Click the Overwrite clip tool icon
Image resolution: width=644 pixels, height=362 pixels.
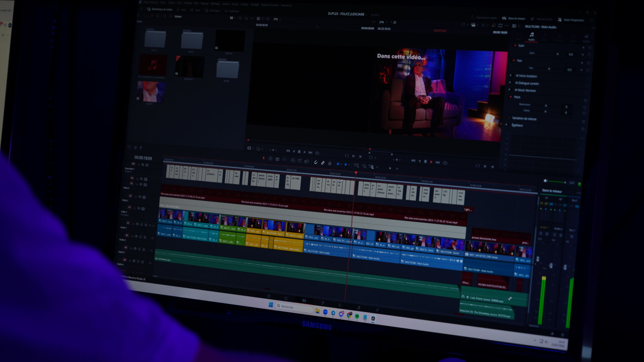(x=300, y=160)
